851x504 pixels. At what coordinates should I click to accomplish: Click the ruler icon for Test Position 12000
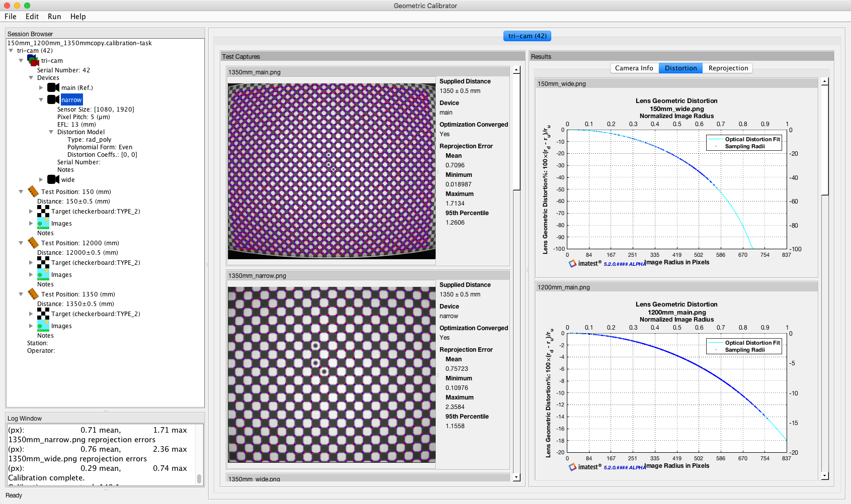33,243
